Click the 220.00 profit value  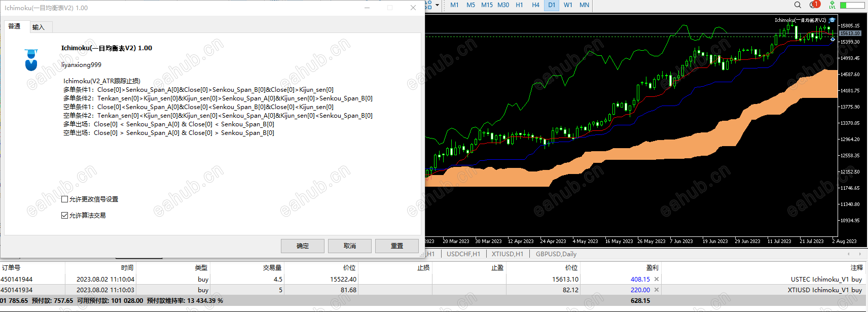coord(640,290)
